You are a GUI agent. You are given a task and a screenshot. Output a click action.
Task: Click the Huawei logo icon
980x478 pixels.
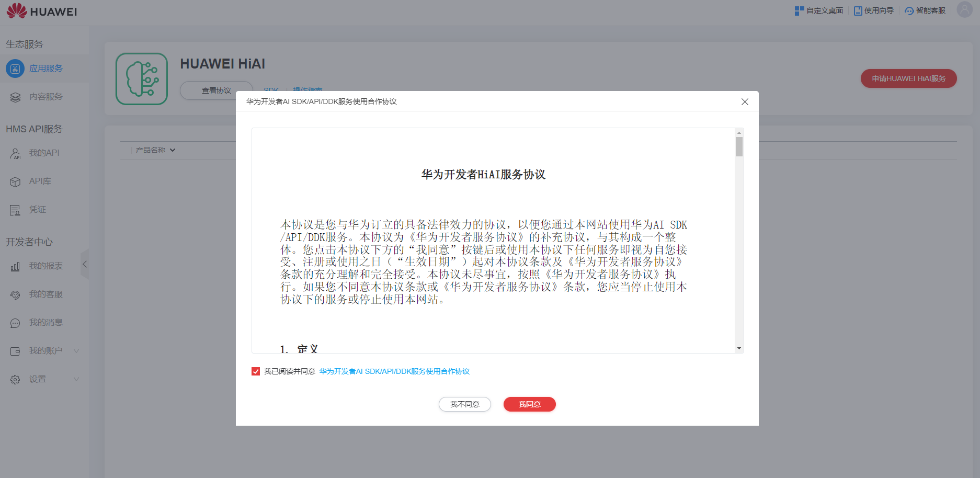tap(17, 10)
